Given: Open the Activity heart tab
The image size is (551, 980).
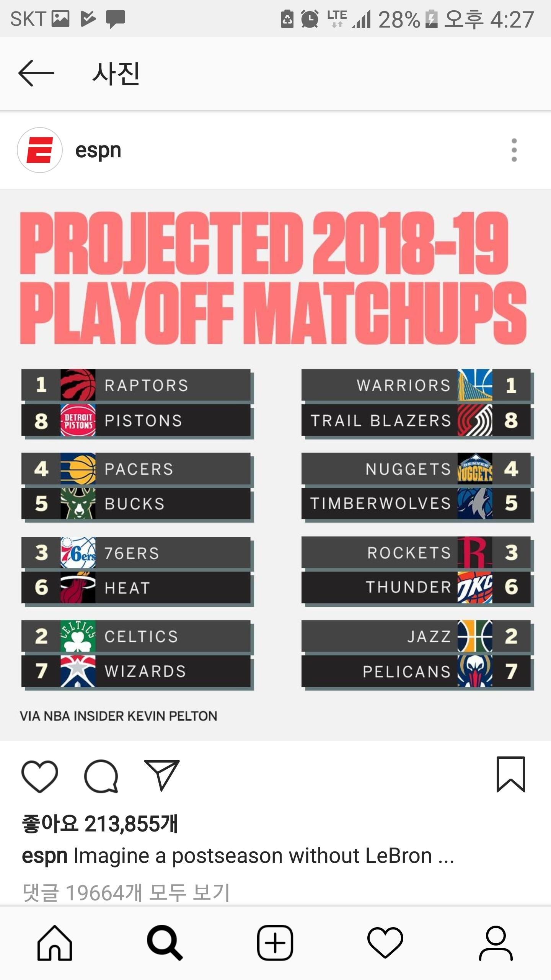Looking at the screenshot, I should click(x=385, y=943).
